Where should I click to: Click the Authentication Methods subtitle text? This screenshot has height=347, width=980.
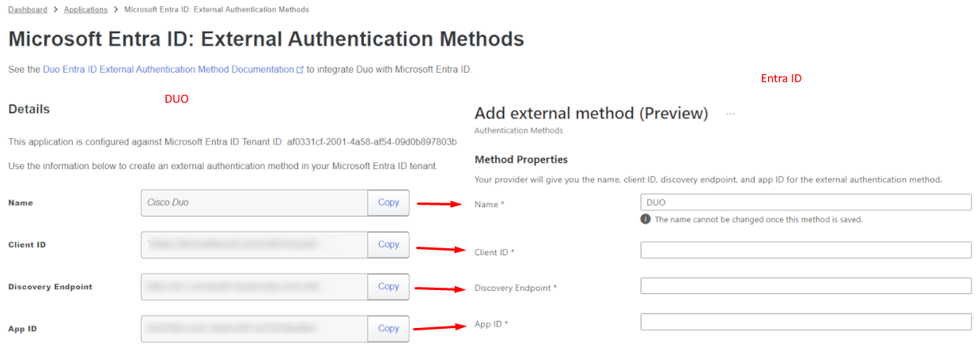pyautogui.click(x=518, y=130)
